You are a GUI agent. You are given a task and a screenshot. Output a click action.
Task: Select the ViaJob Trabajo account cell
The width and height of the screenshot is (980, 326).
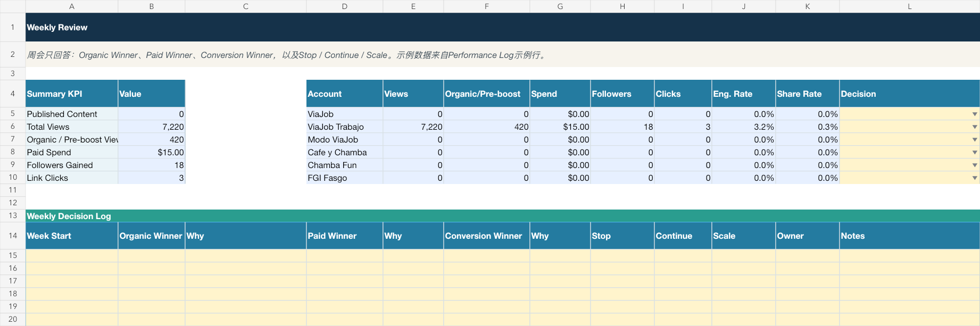(x=345, y=127)
